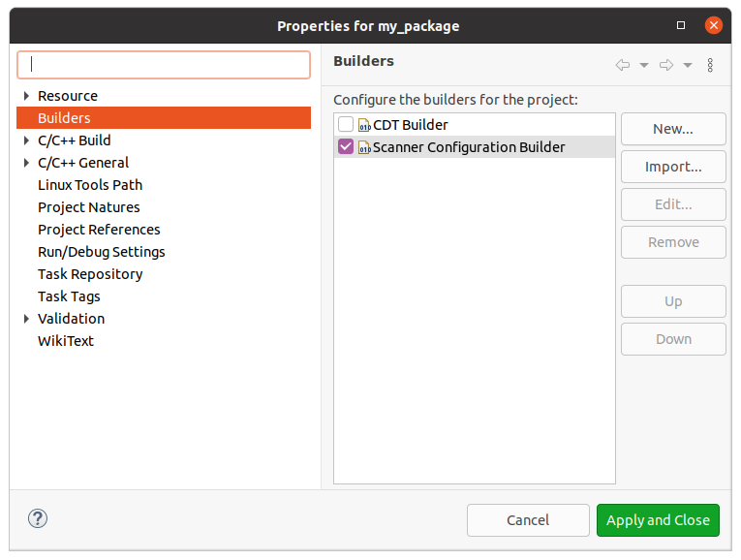
Task: Expand the Validation tree node
Action: [27, 319]
